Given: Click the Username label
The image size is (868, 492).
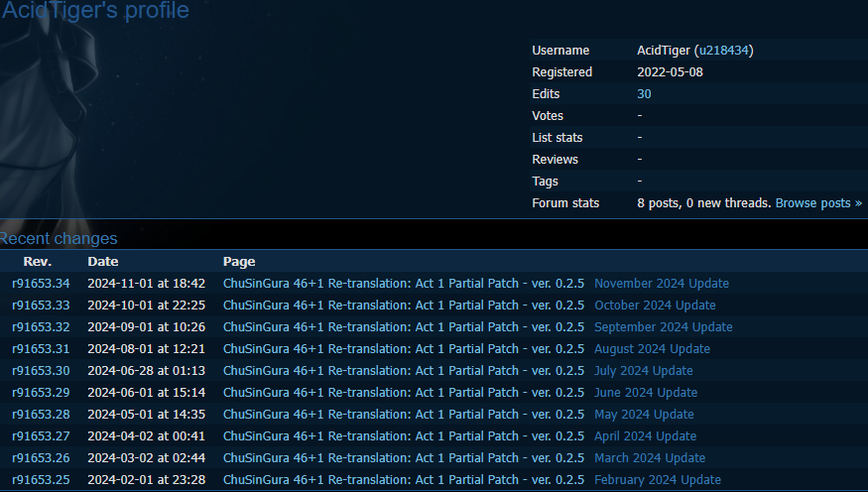Looking at the screenshot, I should pos(560,51).
